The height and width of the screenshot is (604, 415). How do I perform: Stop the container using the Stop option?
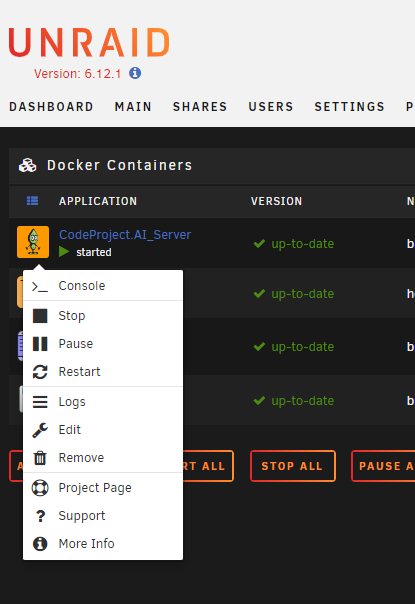[103, 315]
